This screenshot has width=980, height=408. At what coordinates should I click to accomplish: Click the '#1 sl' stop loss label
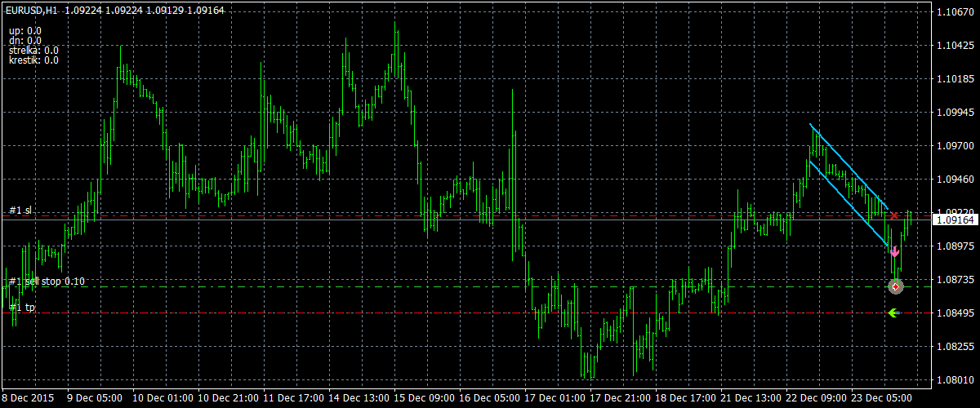20,211
